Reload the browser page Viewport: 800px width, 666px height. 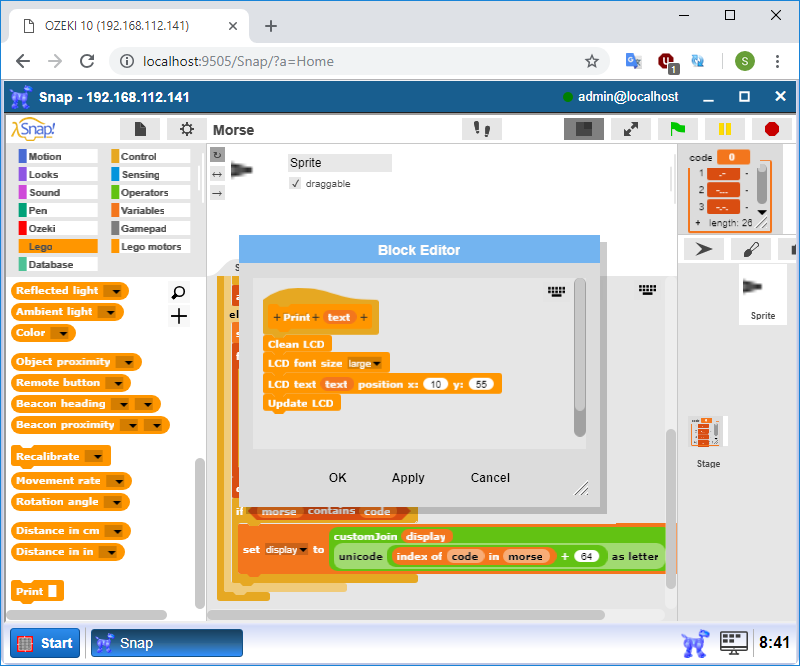87,61
